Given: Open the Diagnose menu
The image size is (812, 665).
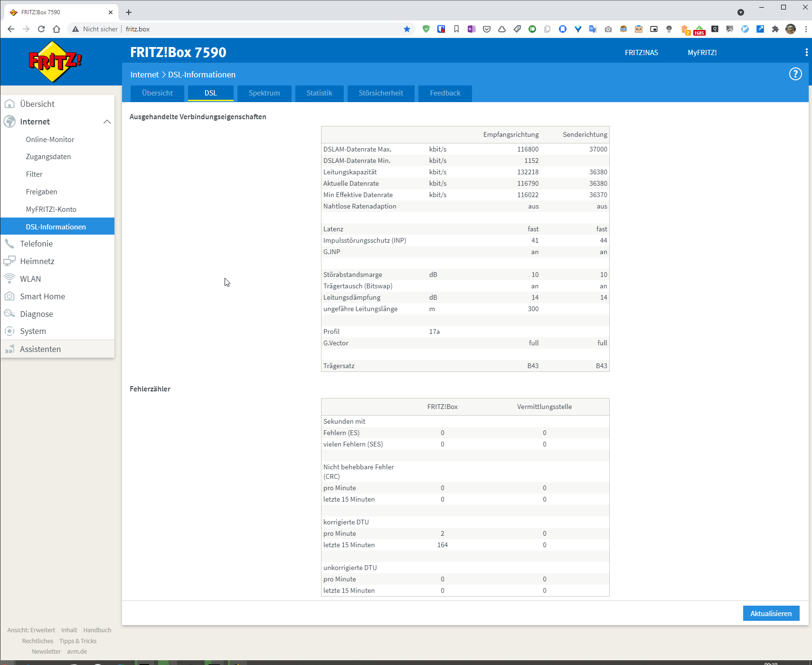Looking at the screenshot, I should tap(37, 314).
